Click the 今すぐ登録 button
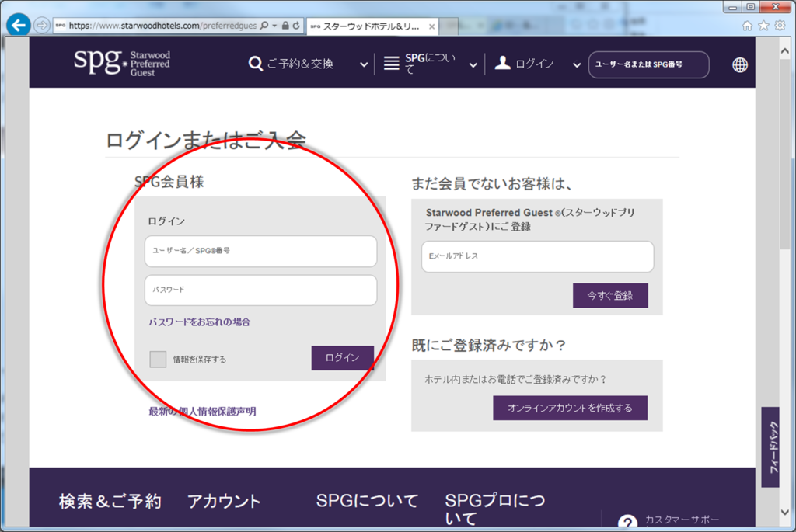Screen dimensions: 796x532 [610, 296]
